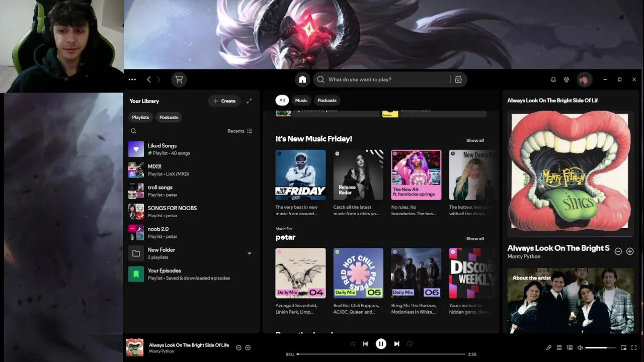The image size is (644, 362).
Task: Open Friend Activity icon
Action: (567, 79)
